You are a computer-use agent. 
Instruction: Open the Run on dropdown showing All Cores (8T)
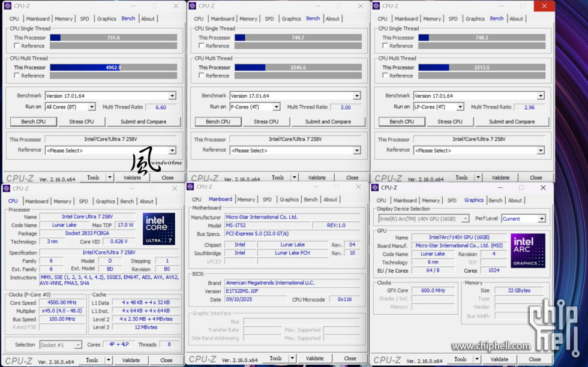click(x=70, y=107)
